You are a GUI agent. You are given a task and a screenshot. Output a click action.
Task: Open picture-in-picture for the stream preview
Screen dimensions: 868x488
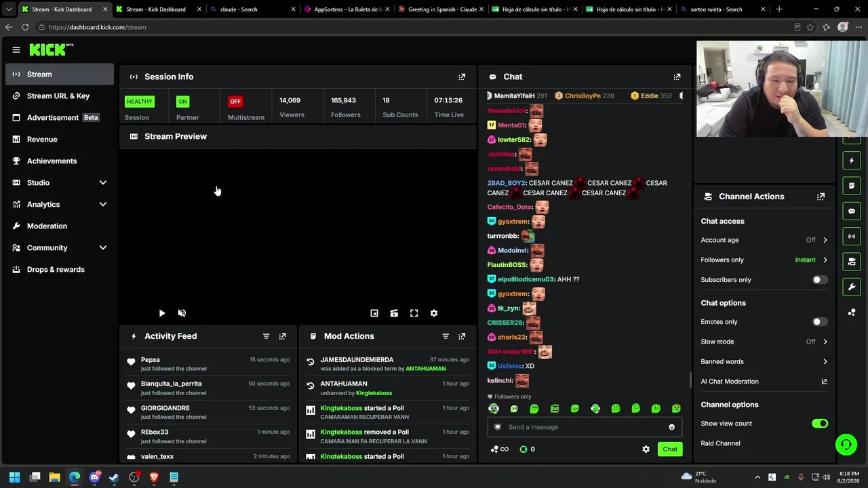pyautogui.click(x=374, y=313)
